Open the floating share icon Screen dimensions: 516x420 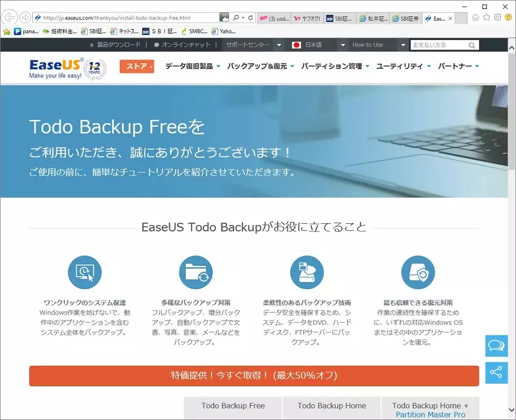(497, 373)
